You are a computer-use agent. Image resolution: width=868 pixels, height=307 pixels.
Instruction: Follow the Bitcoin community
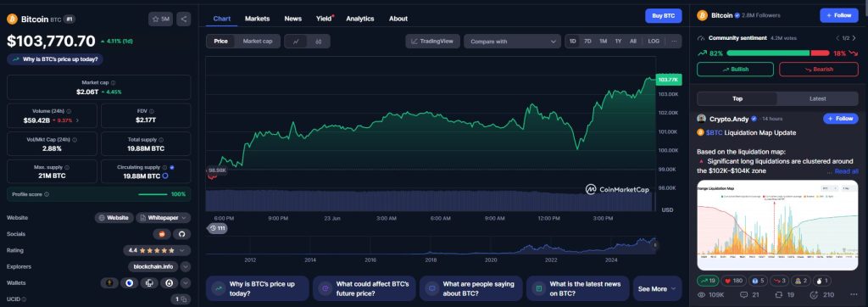pyautogui.click(x=839, y=15)
